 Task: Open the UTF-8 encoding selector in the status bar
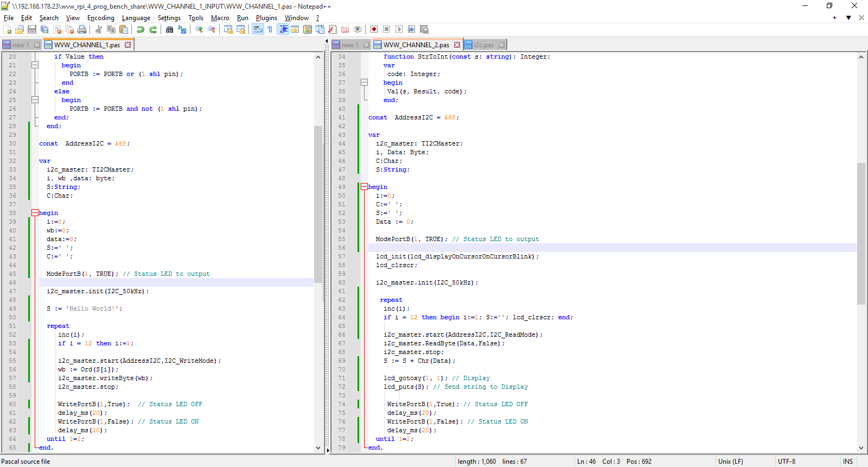point(787,462)
